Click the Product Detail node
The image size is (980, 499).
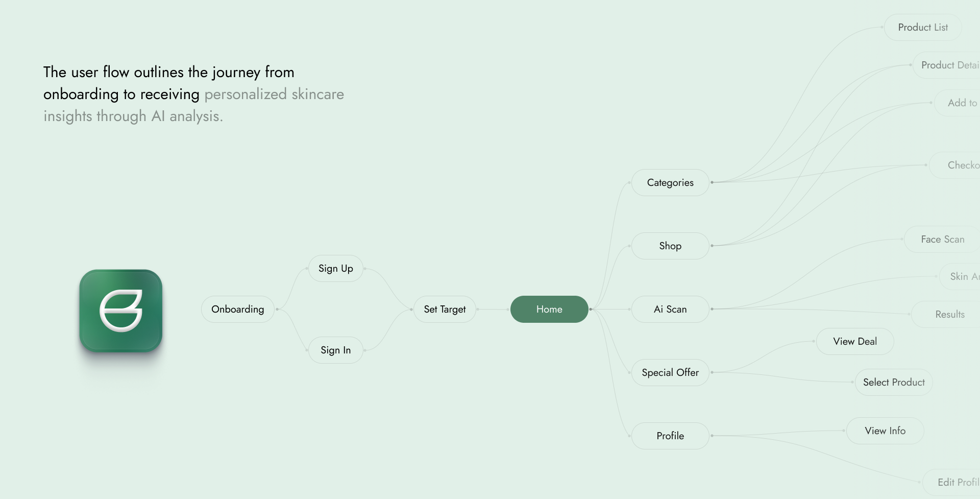pyautogui.click(x=946, y=65)
